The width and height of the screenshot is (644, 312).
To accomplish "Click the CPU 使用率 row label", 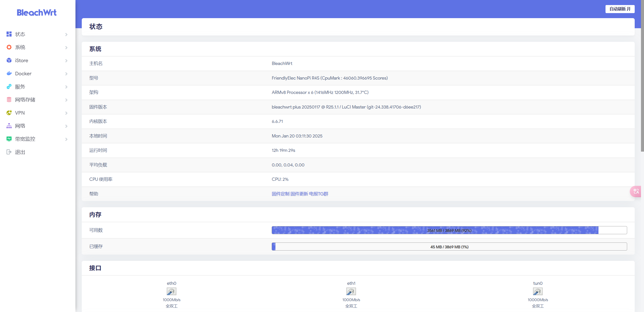I will pos(101,179).
